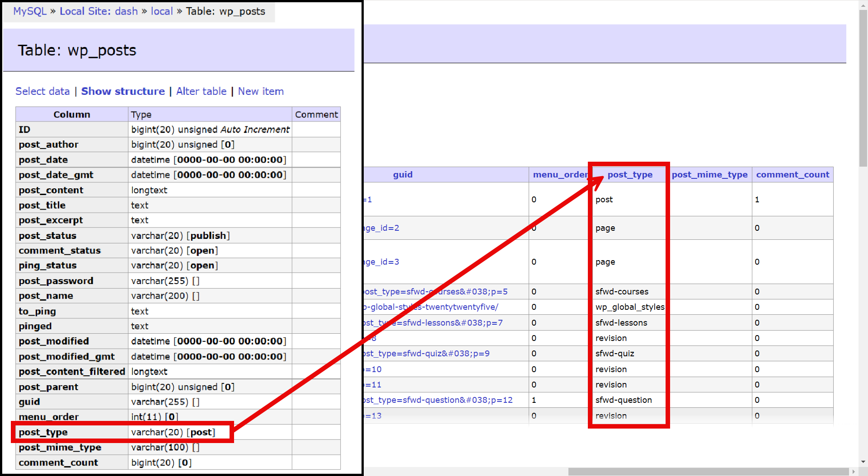The image size is (868, 476).
Task: Sort by the post_mime_type column header
Action: pos(709,175)
